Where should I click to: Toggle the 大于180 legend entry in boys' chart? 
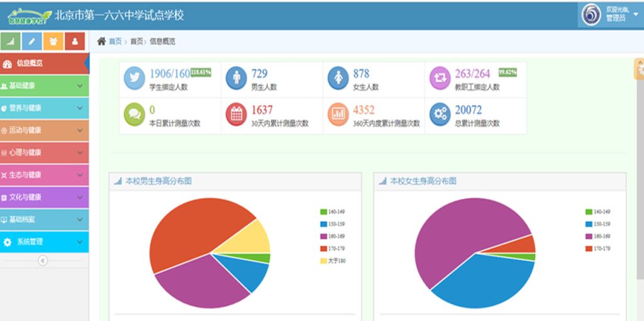[x=333, y=261]
